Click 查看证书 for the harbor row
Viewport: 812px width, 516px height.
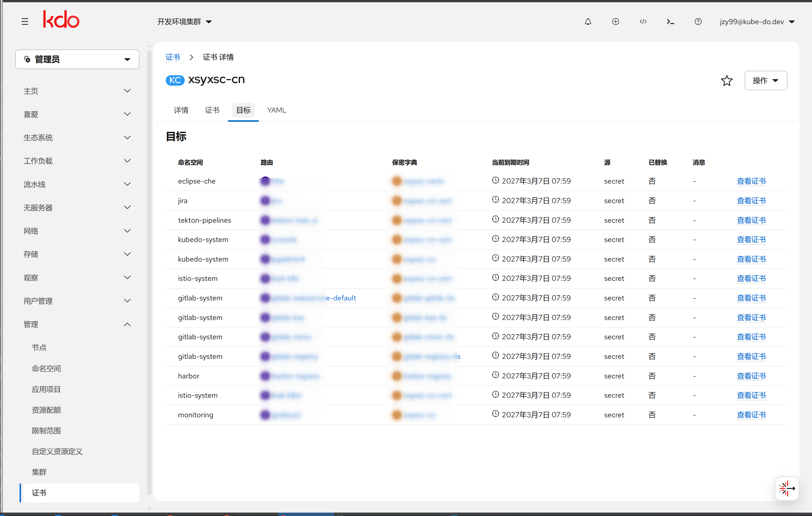tap(751, 376)
